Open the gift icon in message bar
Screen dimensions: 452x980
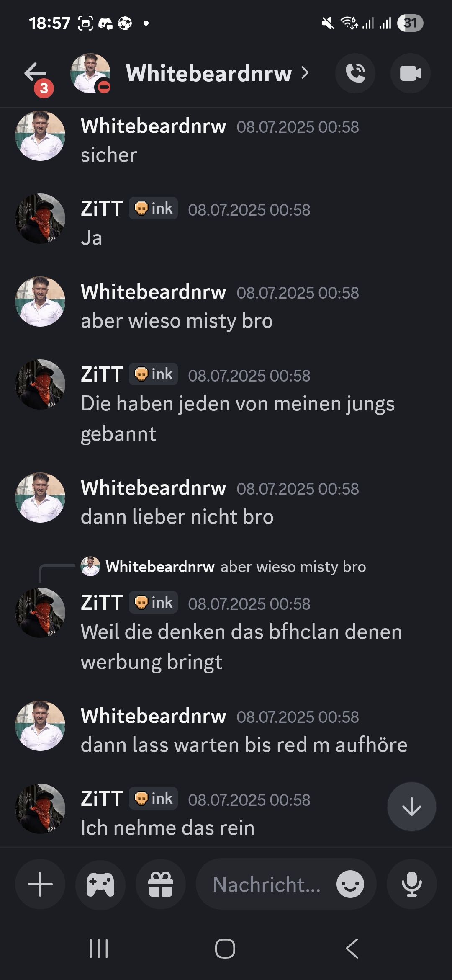pos(161,884)
